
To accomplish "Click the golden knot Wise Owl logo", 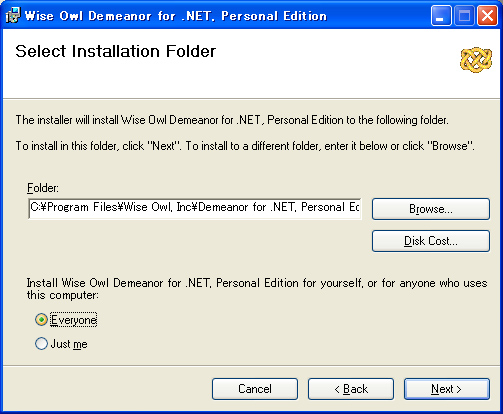I will pos(476,60).
